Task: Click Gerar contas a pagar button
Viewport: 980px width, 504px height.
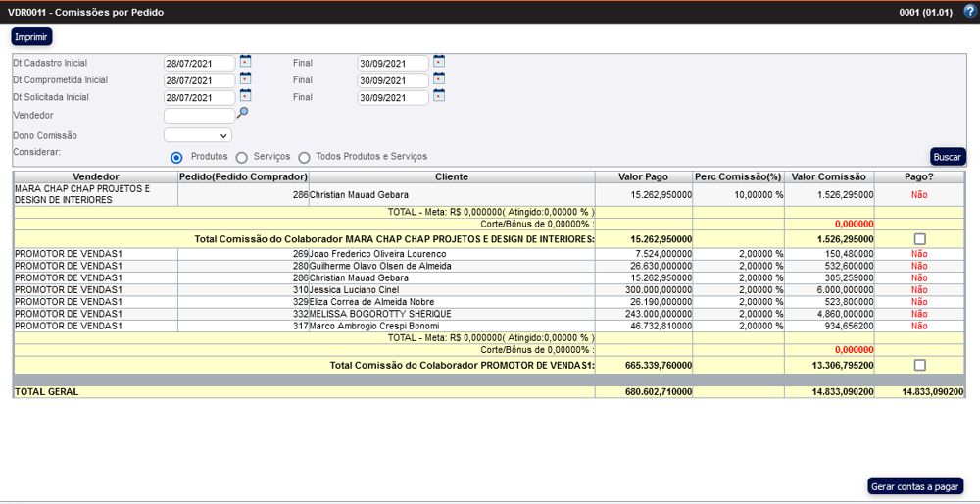Action: [915, 486]
